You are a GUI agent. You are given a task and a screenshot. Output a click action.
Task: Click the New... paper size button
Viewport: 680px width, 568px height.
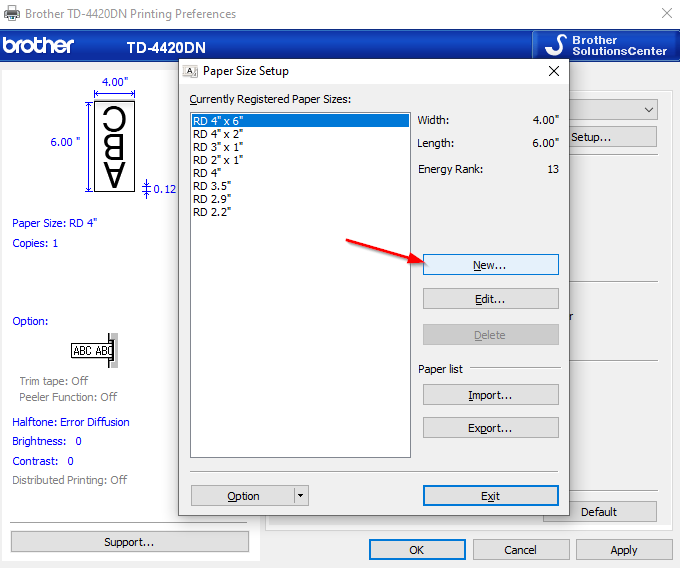coord(490,264)
